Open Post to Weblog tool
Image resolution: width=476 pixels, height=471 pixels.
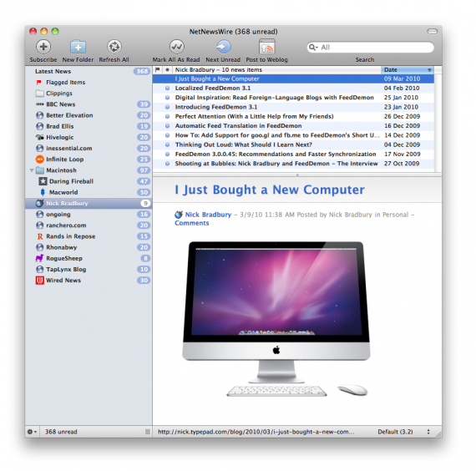pyautogui.click(x=267, y=47)
